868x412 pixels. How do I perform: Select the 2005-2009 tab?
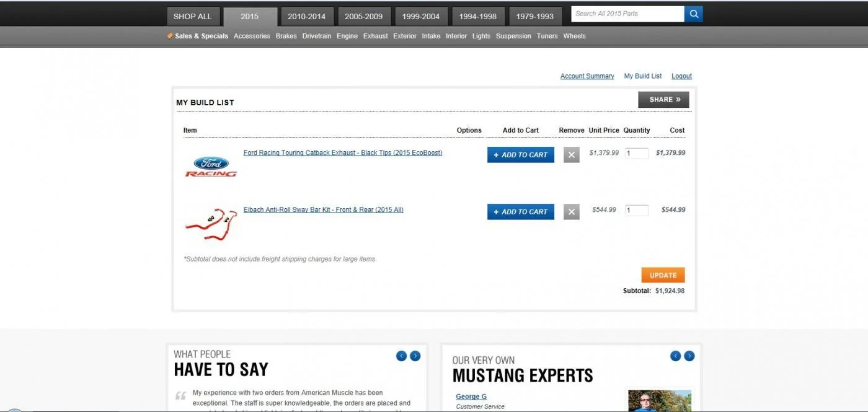pyautogui.click(x=364, y=17)
